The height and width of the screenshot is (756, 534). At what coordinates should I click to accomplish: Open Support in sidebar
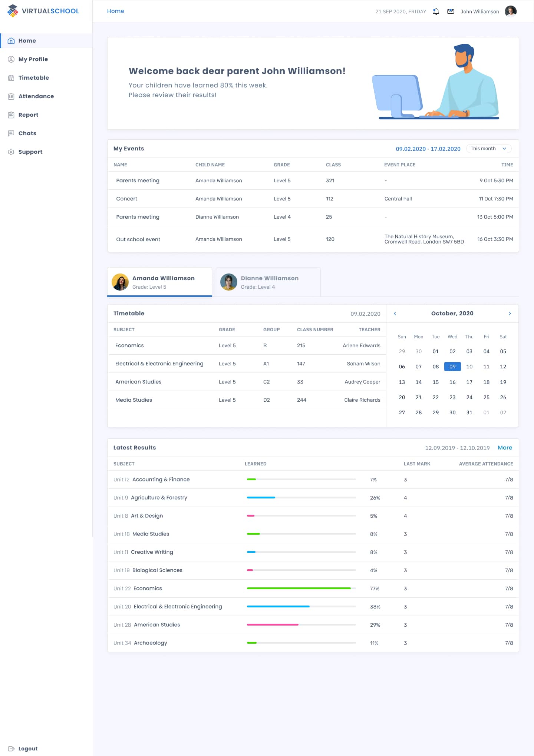[46, 152]
